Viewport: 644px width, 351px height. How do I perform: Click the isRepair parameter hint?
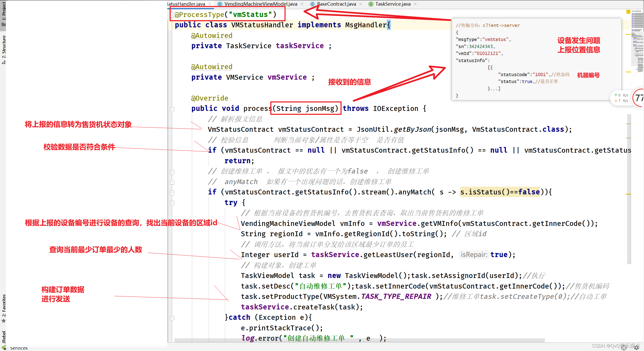coord(474,255)
